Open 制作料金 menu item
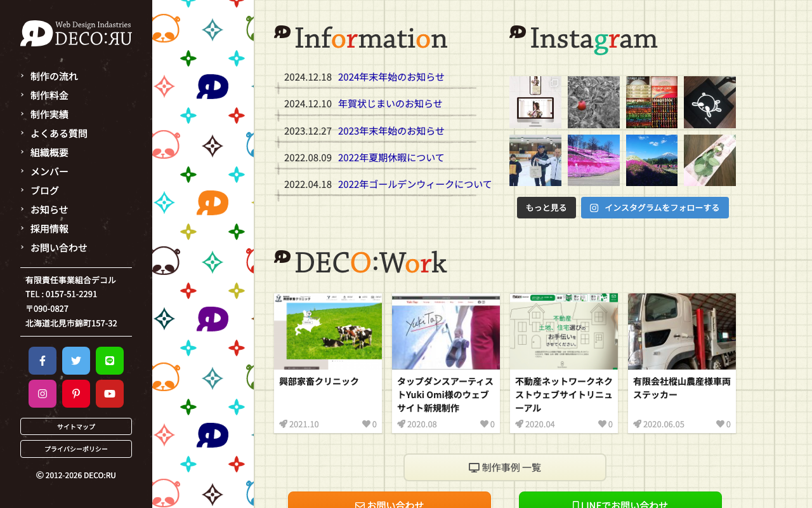The height and width of the screenshot is (508, 812). 49,95
